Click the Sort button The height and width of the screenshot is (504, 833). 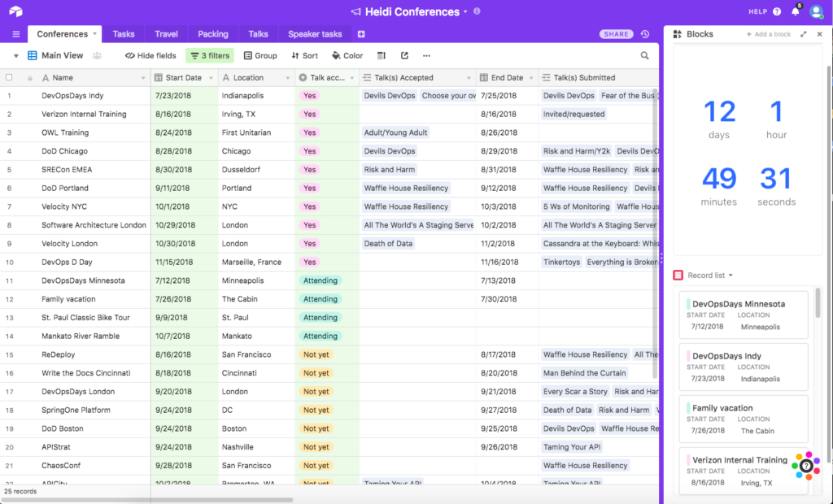(x=304, y=56)
